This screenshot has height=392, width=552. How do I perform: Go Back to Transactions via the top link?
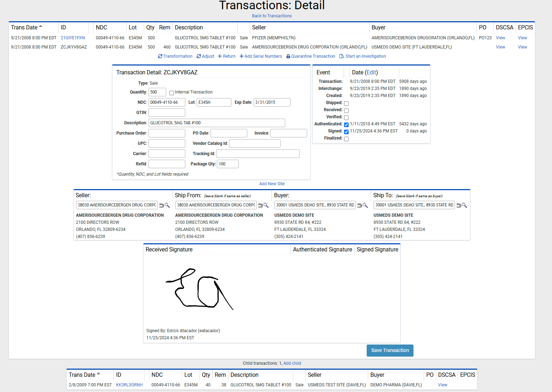[x=272, y=16]
